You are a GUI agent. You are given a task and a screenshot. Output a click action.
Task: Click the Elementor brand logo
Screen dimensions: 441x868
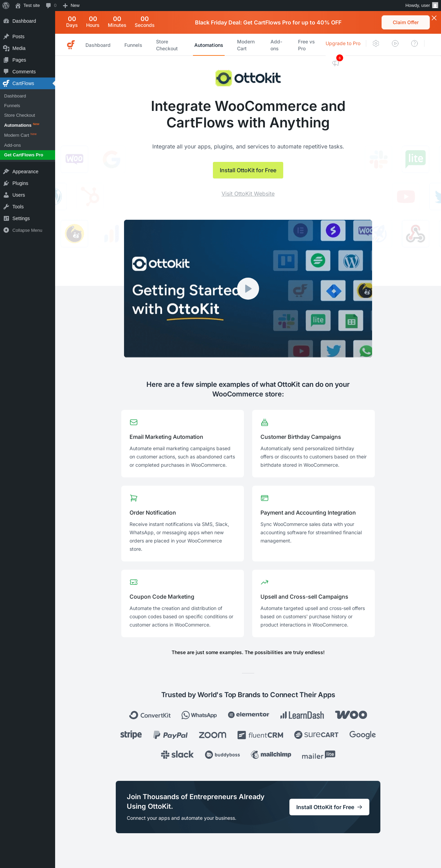click(249, 715)
